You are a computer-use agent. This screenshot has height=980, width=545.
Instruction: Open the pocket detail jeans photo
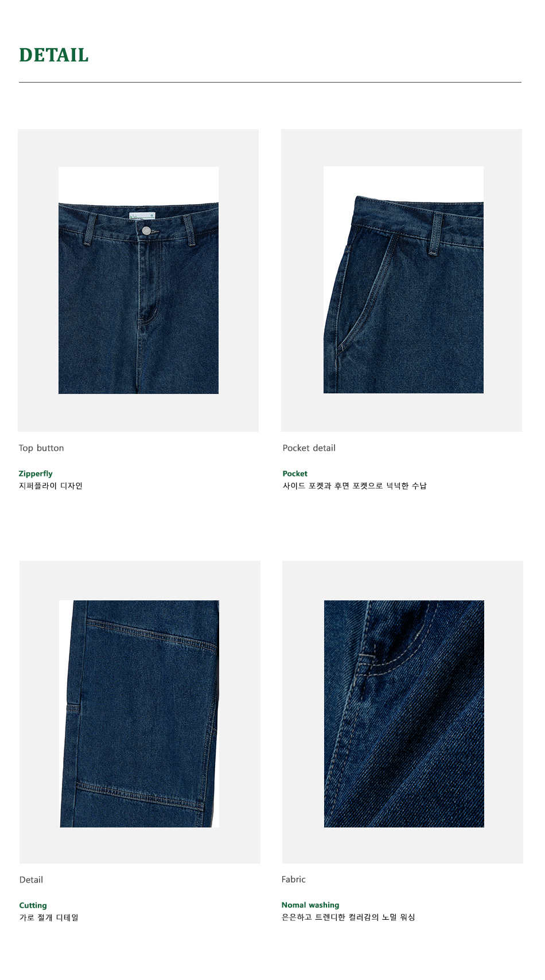click(x=403, y=280)
